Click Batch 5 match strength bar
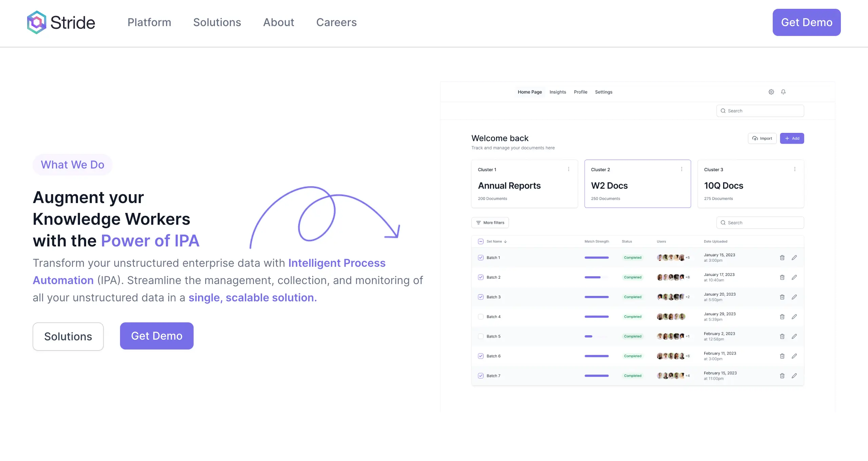868x461 pixels. [596, 336]
